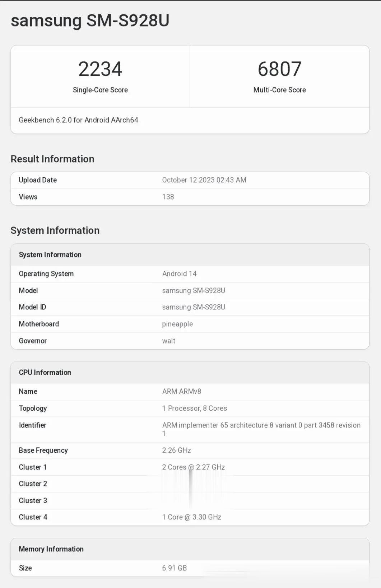Select the views count 138
The width and height of the screenshot is (381, 588).
168,197
